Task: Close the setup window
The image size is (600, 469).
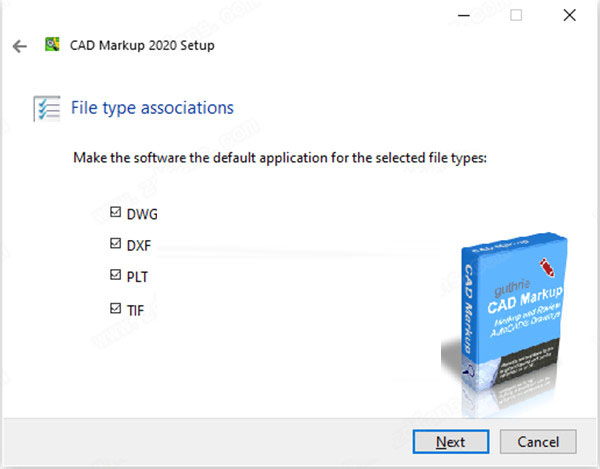Action: point(569,15)
